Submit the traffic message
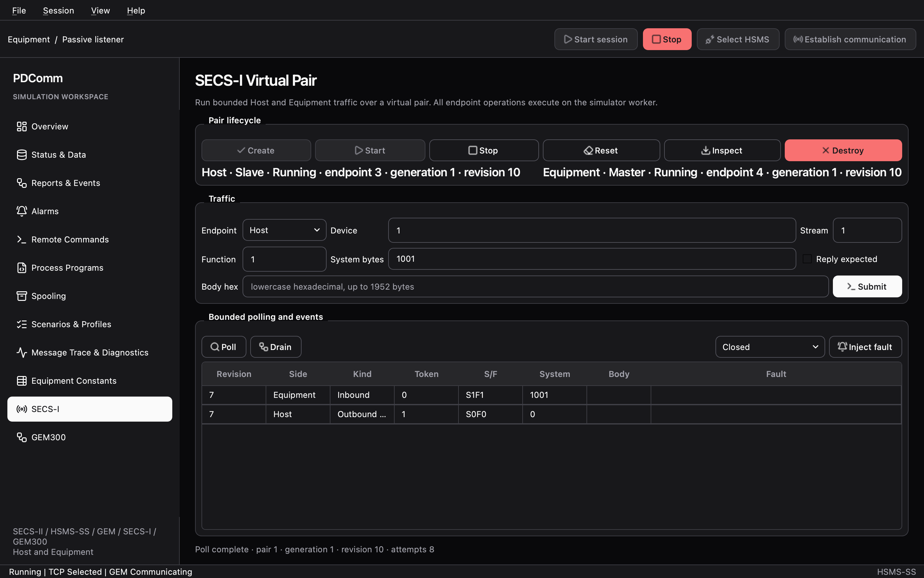 click(867, 286)
